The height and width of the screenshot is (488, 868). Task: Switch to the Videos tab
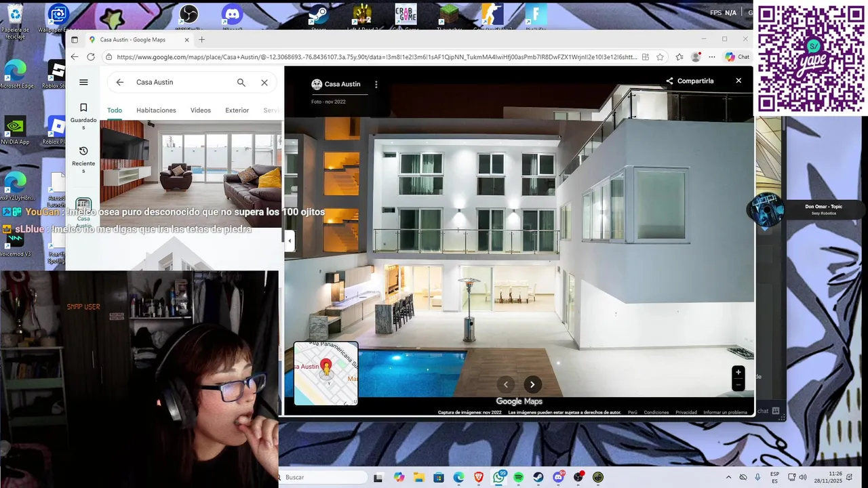point(201,110)
